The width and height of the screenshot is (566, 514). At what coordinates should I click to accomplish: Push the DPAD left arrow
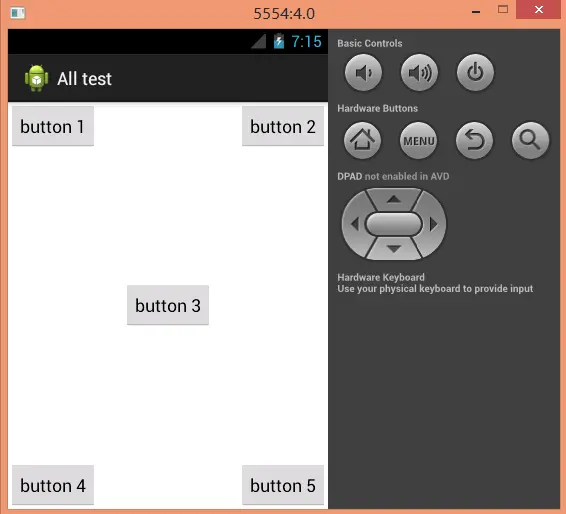tap(354, 224)
